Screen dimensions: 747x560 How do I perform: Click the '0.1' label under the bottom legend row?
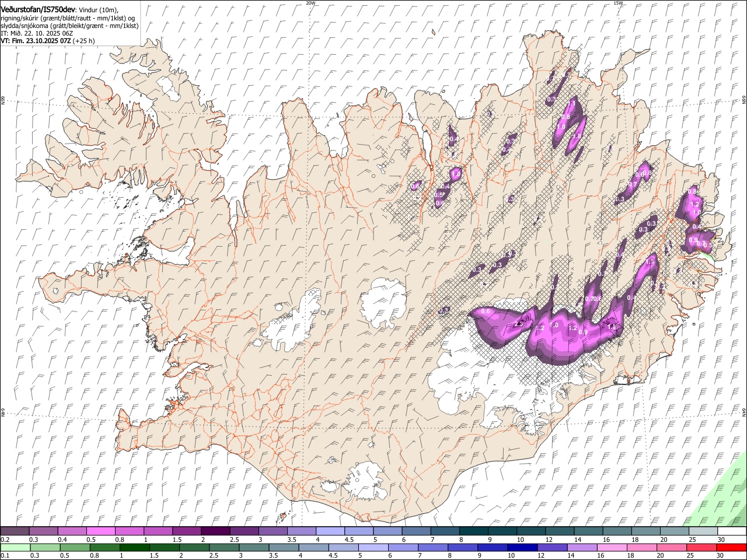coord(5,555)
